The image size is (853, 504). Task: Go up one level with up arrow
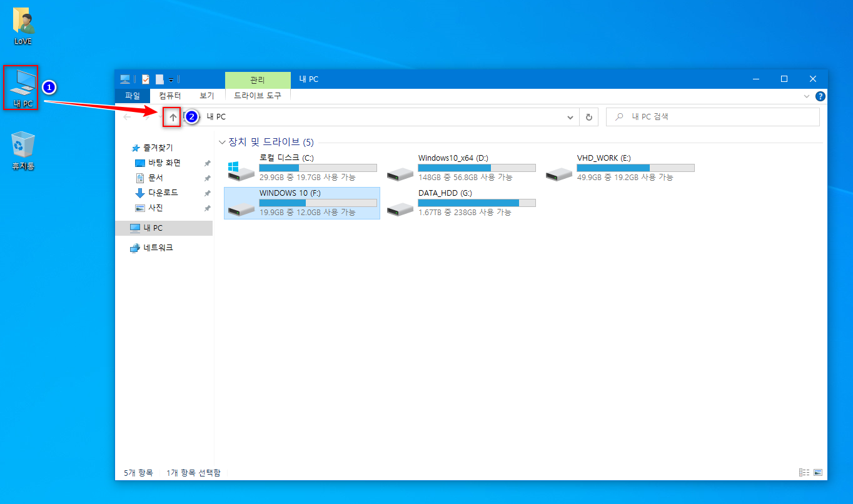tap(173, 117)
